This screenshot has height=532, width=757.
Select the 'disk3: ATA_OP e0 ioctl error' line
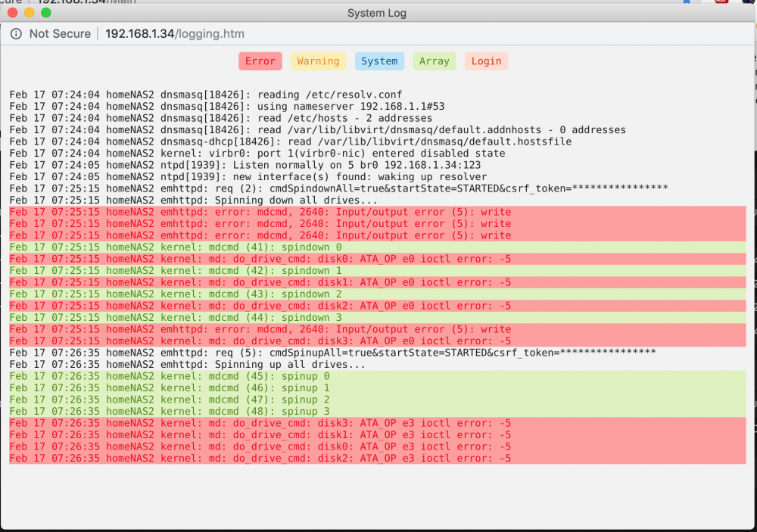(x=378, y=341)
